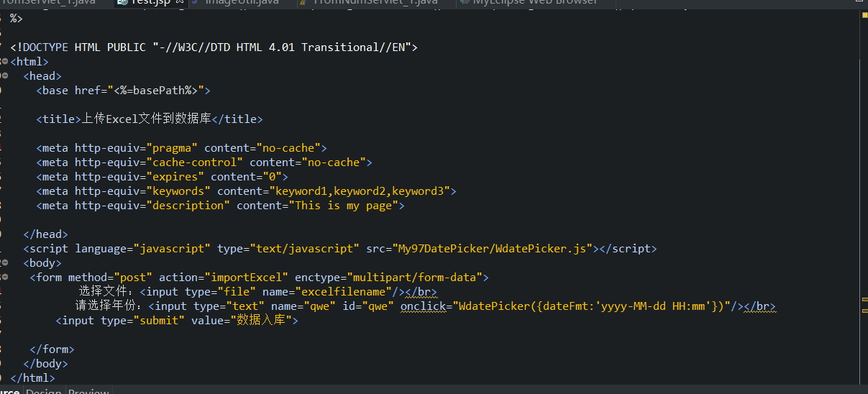Click the '请选择年份' label text
Viewport: 868px width, 394px height.
click(107, 306)
